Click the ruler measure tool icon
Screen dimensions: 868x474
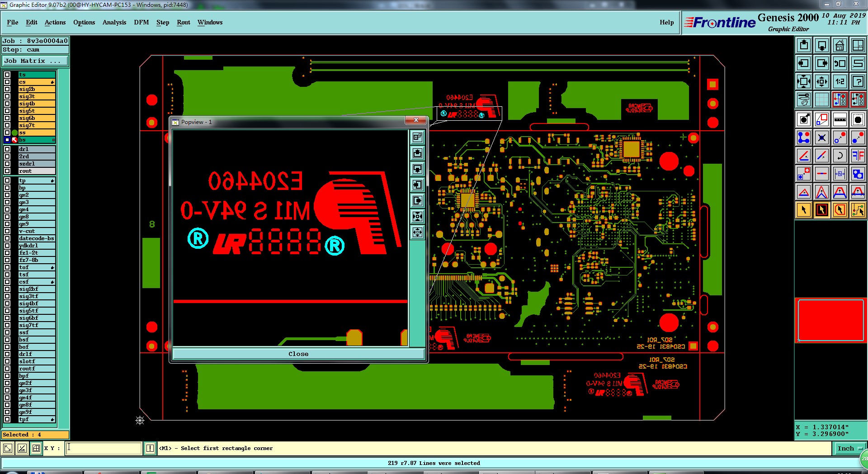click(x=840, y=119)
